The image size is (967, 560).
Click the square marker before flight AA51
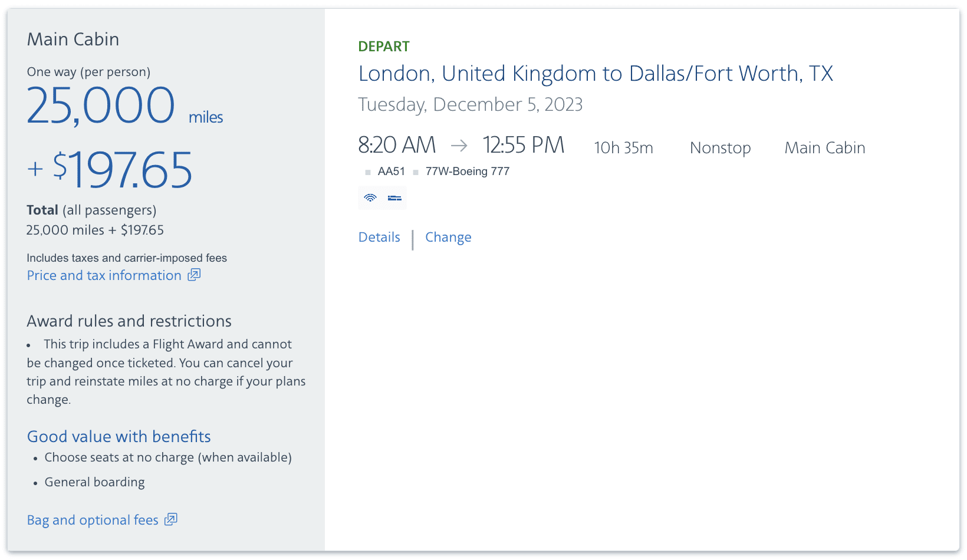pyautogui.click(x=367, y=172)
